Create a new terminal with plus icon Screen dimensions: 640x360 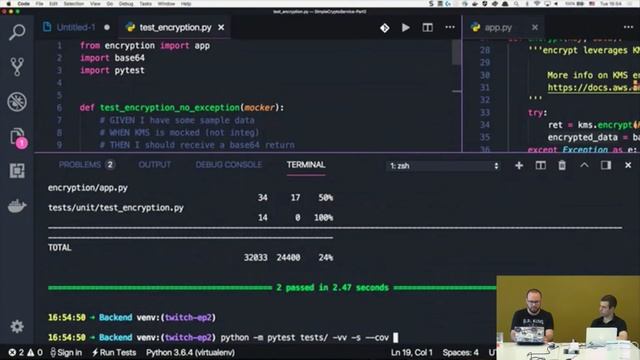point(519,165)
